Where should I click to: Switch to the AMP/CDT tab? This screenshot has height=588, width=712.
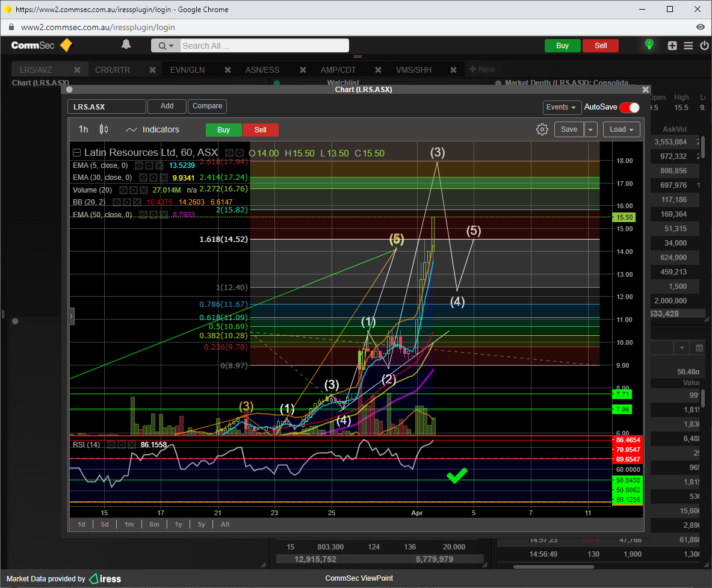pos(338,70)
